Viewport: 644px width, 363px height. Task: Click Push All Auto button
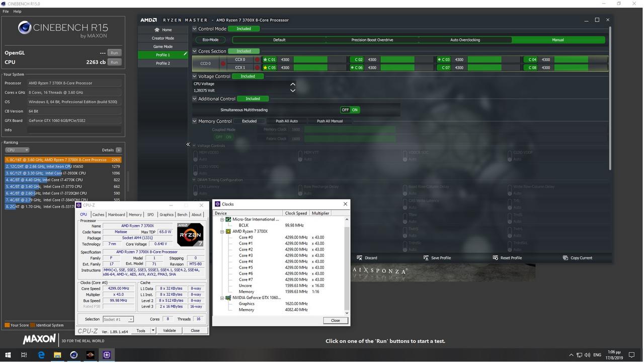click(x=287, y=121)
